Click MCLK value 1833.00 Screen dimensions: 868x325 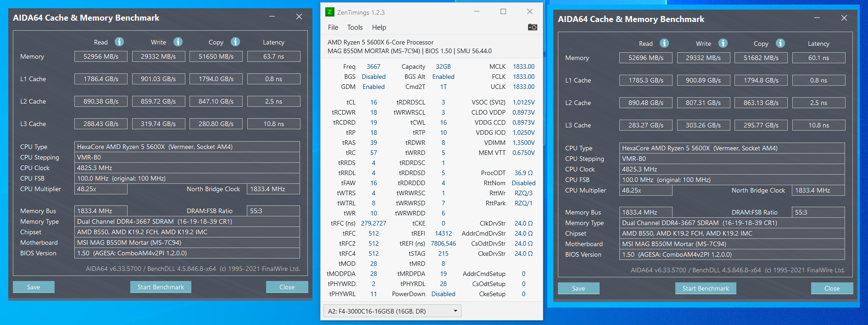[523, 66]
